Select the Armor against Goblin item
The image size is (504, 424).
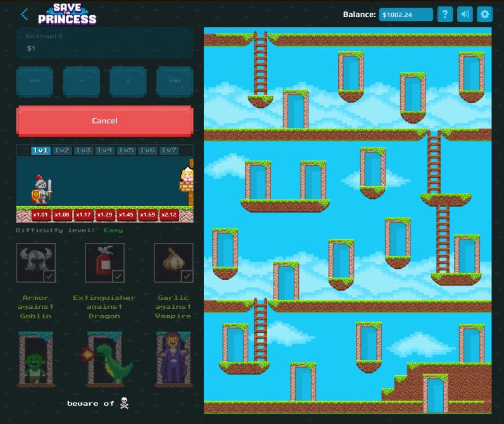point(35,262)
